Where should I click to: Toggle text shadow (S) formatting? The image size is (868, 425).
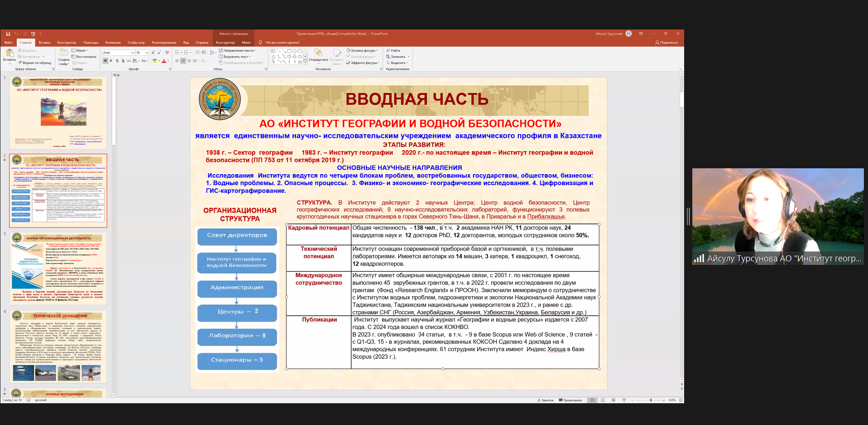[123, 61]
